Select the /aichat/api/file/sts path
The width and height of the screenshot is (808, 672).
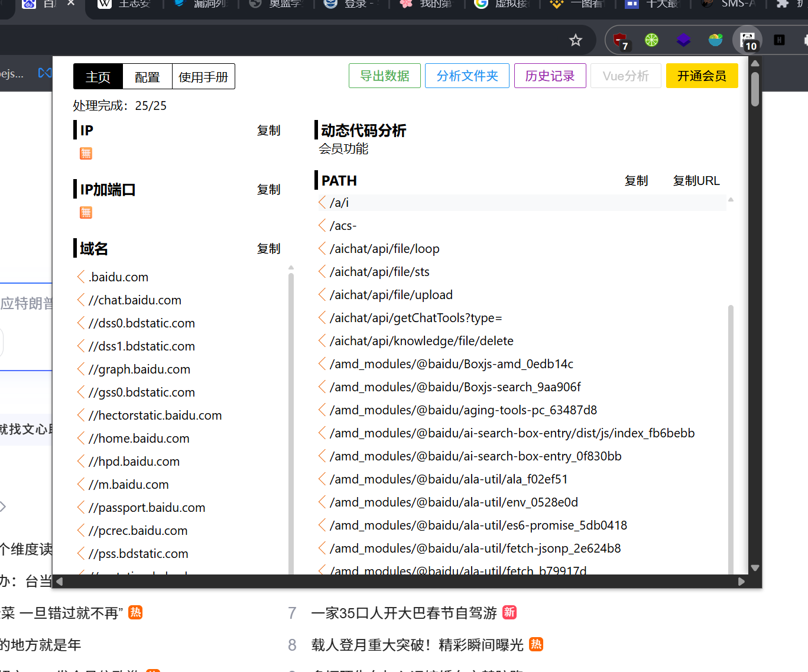point(379,272)
